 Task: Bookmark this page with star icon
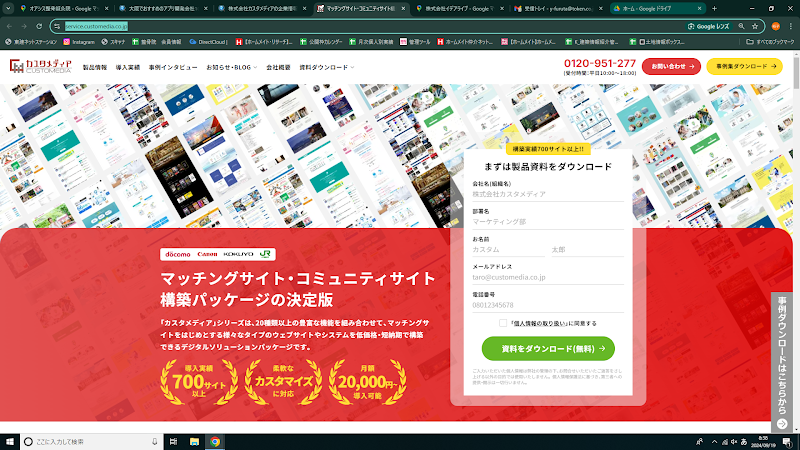(x=755, y=26)
